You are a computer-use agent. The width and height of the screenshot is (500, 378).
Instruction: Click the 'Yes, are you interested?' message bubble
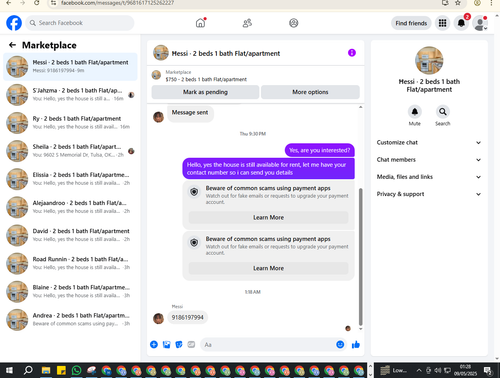[320, 150]
